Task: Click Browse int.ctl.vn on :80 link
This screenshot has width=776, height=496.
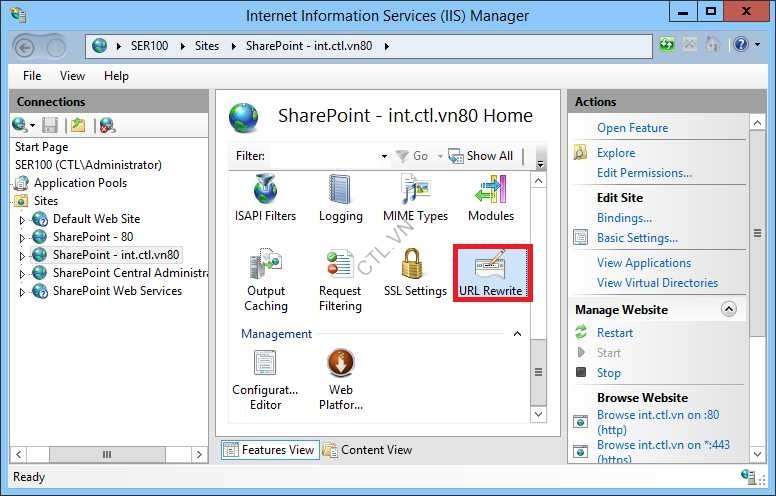Action: 658,422
